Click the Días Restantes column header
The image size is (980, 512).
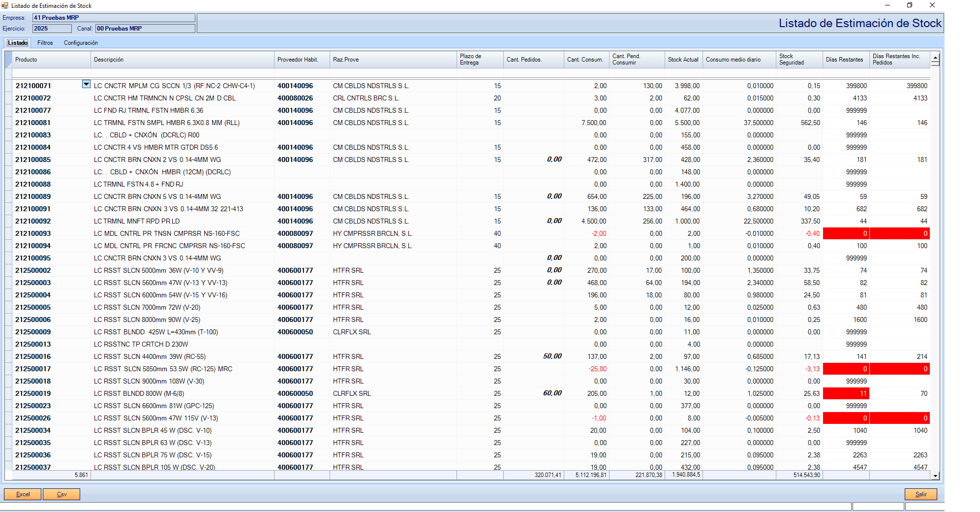pyautogui.click(x=844, y=60)
